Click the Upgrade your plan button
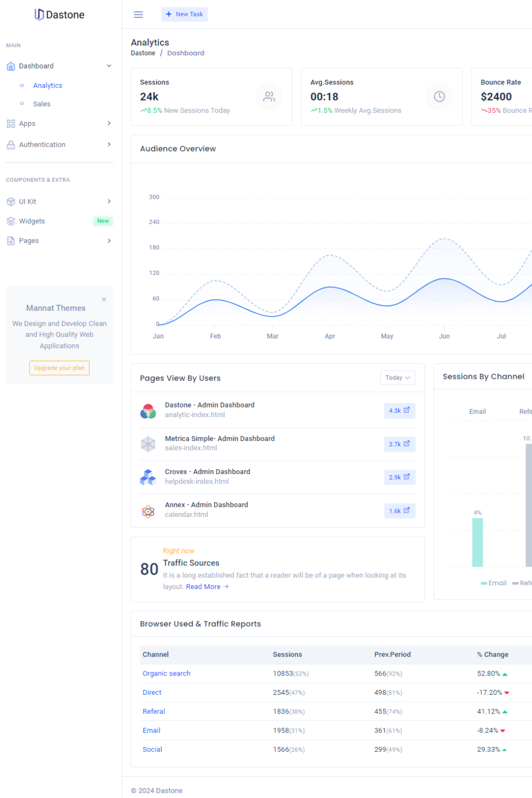This screenshot has width=532, height=798. (x=59, y=368)
